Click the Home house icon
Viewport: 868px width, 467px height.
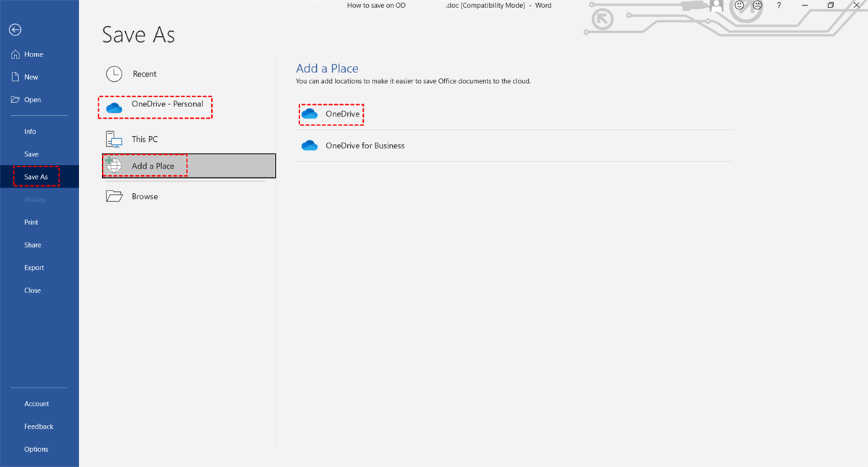(15, 54)
